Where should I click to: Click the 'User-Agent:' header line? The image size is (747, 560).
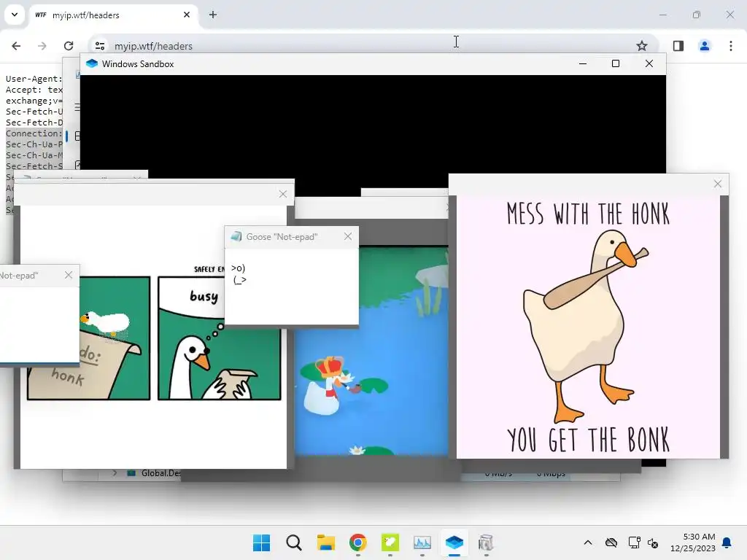[34, 79]
